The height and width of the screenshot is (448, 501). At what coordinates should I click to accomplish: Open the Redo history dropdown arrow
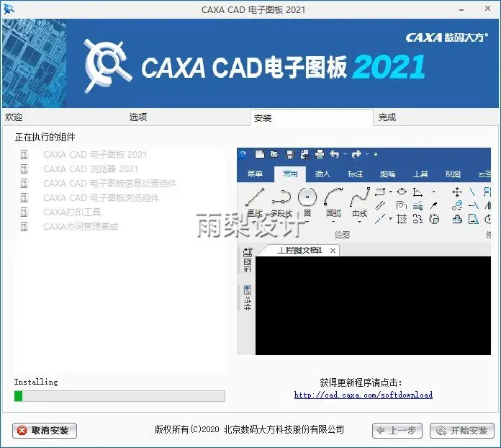pyautogui.click(x=367, y=154)
